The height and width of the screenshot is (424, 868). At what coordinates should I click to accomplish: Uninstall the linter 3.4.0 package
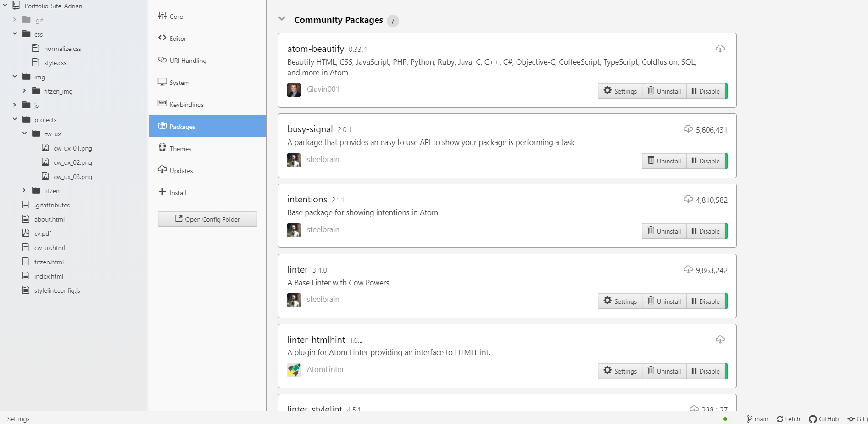click(x=664, y=301)
